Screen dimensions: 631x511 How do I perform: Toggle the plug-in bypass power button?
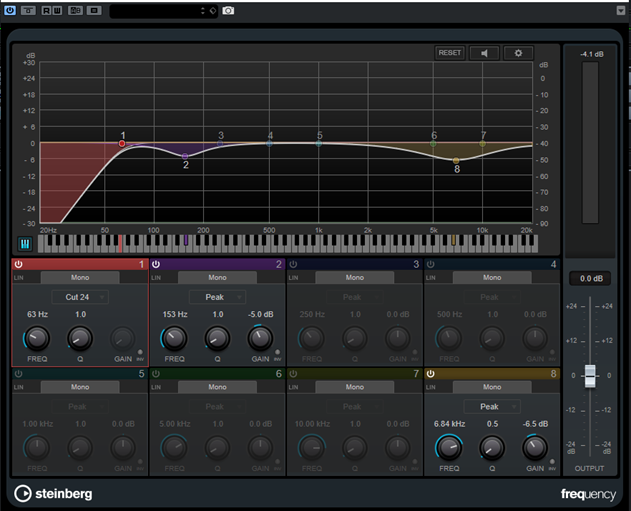pyautogui.click(x=9, y=10)
